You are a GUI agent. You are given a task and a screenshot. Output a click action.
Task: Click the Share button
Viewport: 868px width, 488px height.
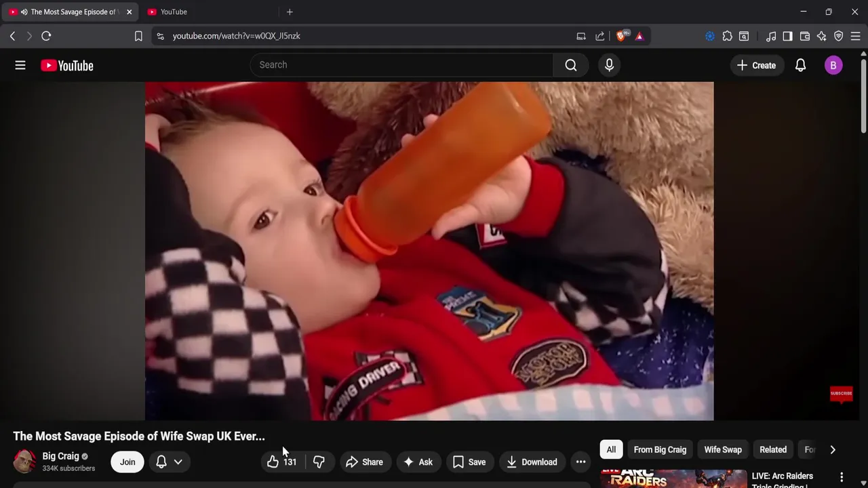pyautogui.click(x=365, y=462)
